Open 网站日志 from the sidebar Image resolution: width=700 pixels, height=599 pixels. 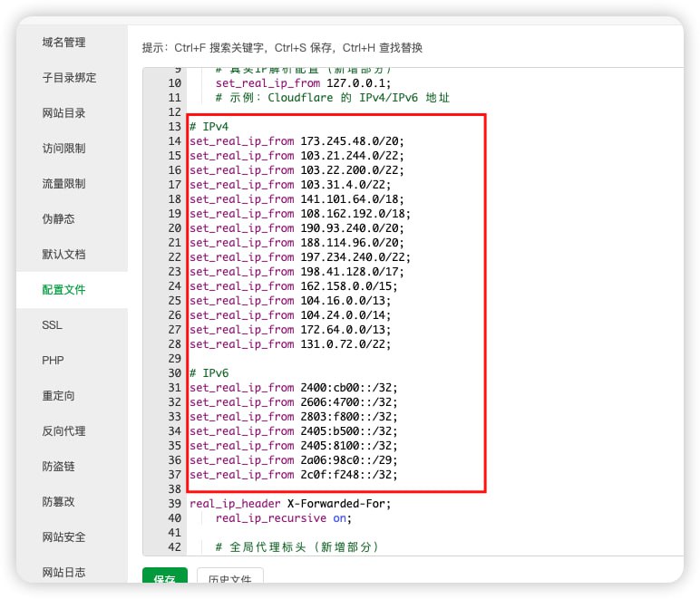(63, 573)
